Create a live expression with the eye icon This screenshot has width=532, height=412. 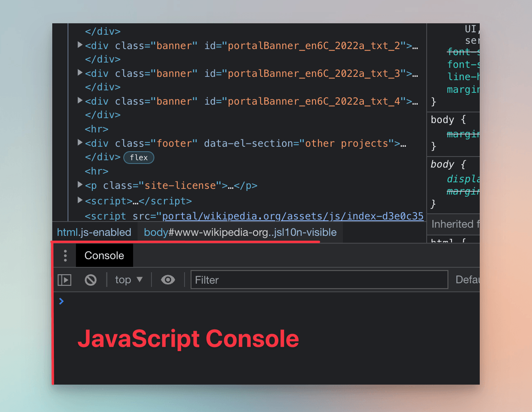coord(167,280)
